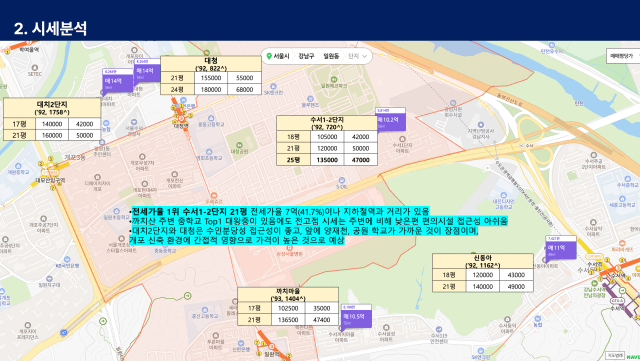
Task: Click the 대청공원 park icon
Action: 239,145
